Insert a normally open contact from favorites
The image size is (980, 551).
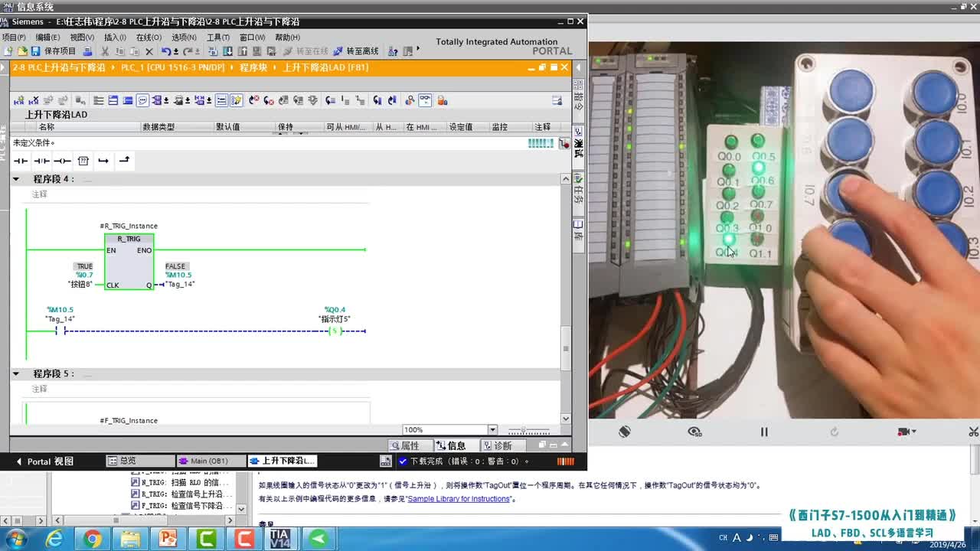coord(21,161)
